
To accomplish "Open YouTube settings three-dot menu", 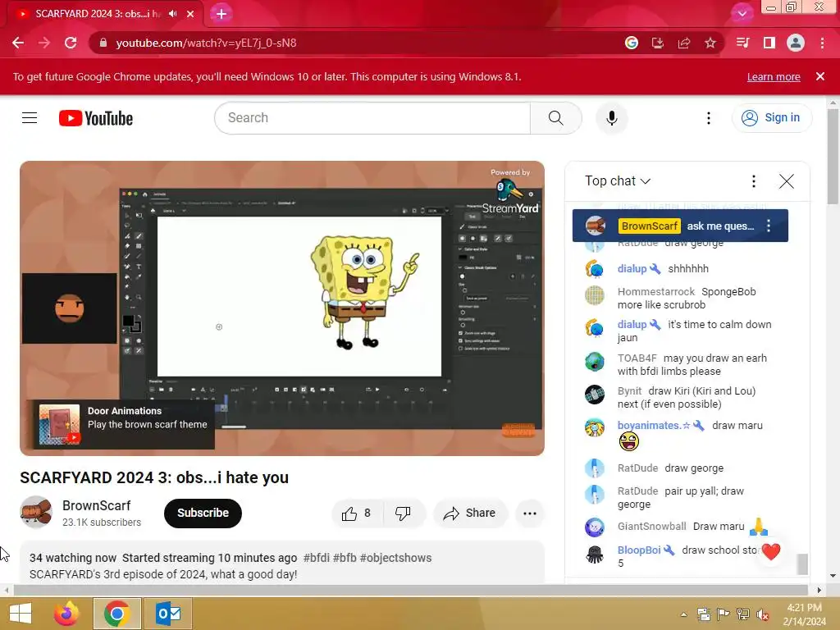I will [x=708, y=118].
